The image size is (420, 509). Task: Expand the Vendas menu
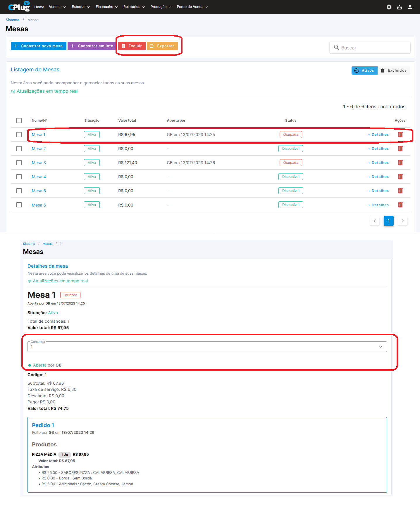(57, 7)
